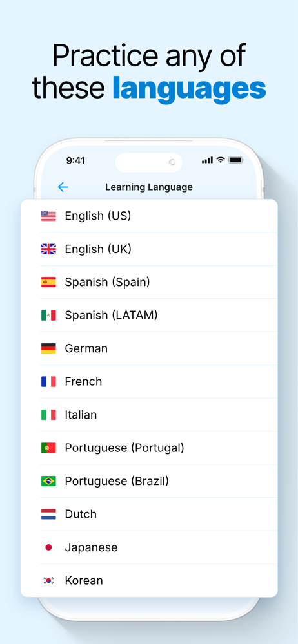Select Portuguese (Brazil) language option
298x644 pixels.
[x=149, y=481]
